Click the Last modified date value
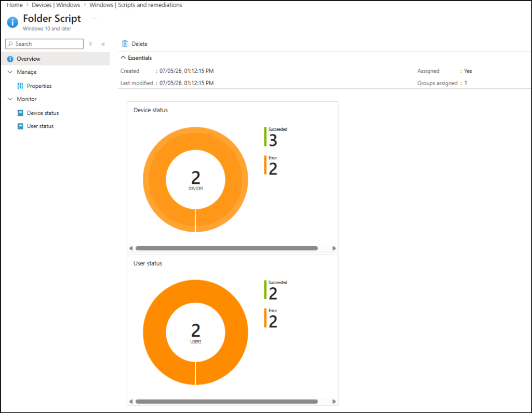 coord(187,83)
